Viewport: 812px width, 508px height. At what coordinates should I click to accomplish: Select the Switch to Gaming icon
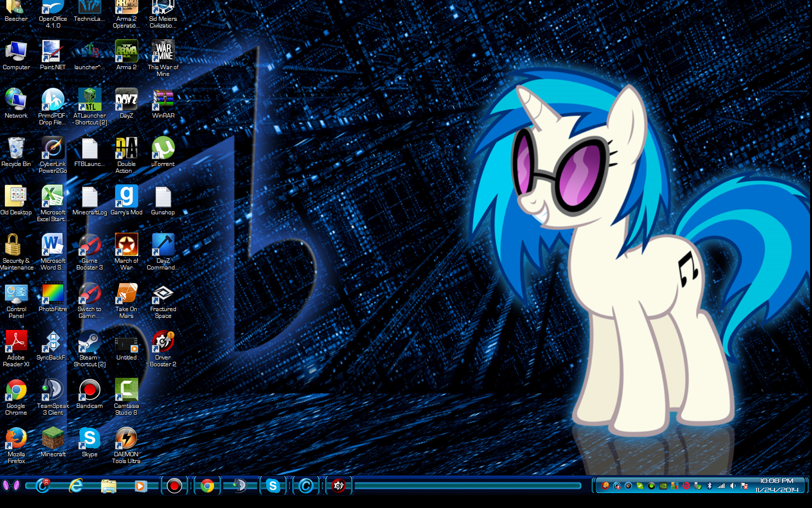[89, 300]
